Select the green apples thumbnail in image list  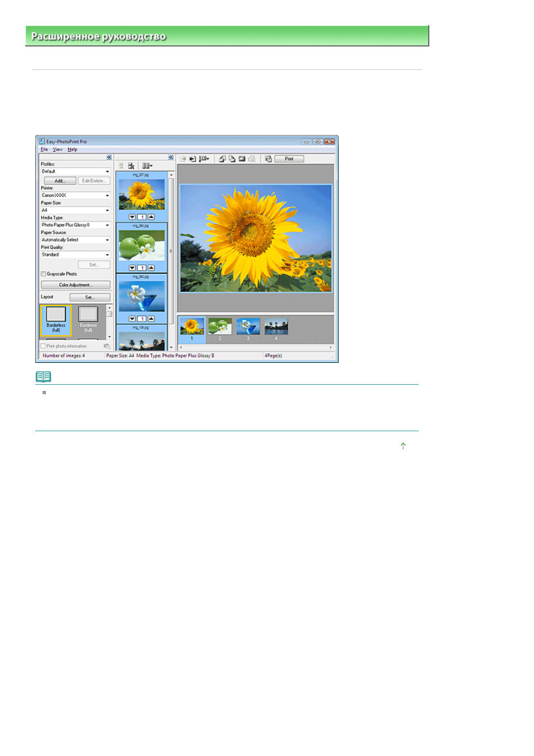tap(142, 245)
